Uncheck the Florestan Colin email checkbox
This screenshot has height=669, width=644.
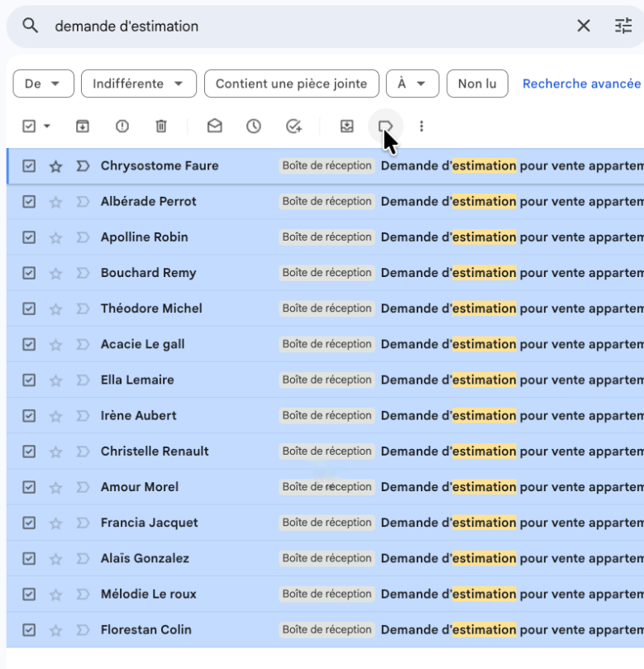click(x=29, y=630)
